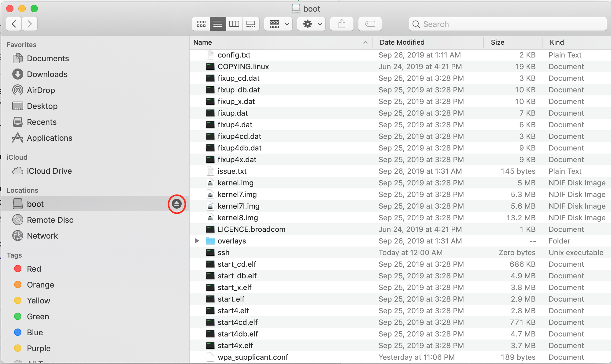Select Remote Disc in sidebar

point(50,220)
